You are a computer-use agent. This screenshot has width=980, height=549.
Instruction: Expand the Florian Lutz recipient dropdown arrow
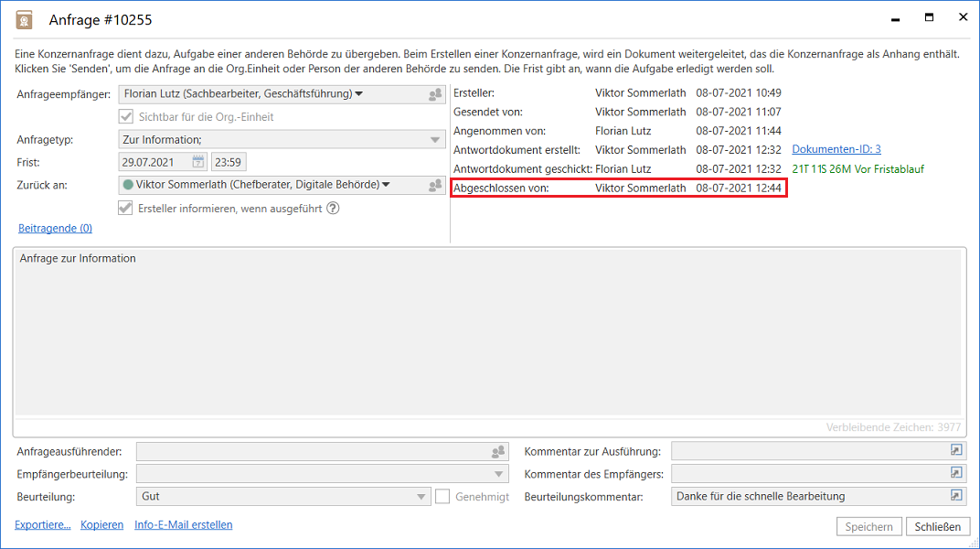coord(359,93)
